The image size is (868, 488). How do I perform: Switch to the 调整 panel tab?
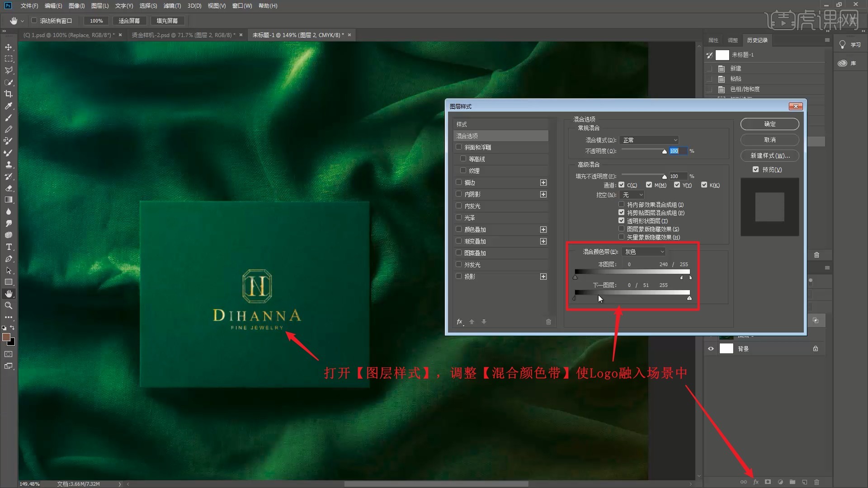click(x=733, y=40)
